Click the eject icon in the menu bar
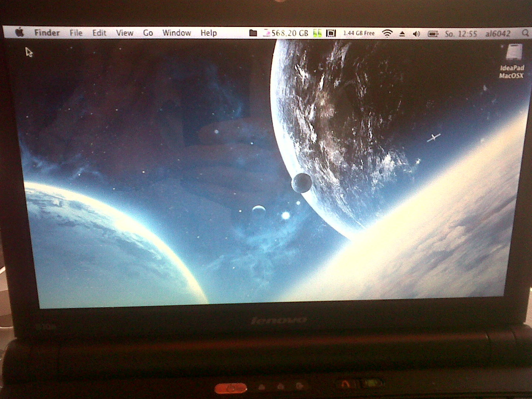Screen dimensions: 532x399 [x=402, y=34]
